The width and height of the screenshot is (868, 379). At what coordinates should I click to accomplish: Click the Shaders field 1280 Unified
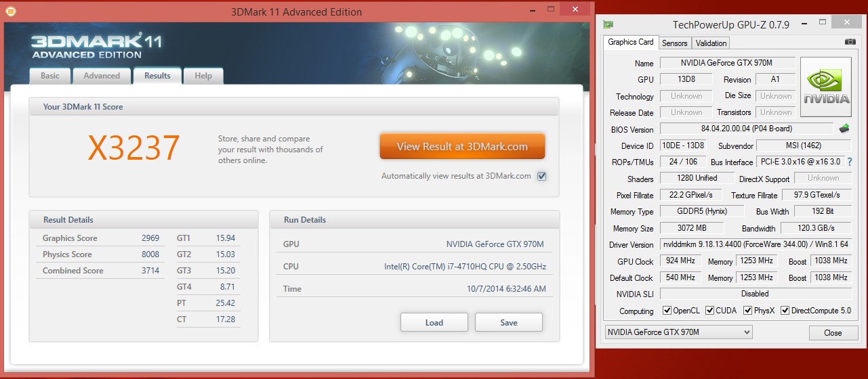pyautogui.click(x=697, y=178)
